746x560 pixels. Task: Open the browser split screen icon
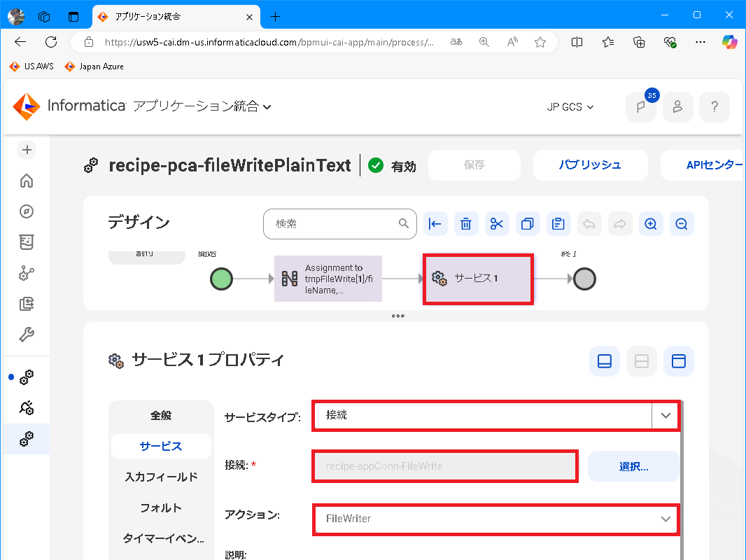tap(577, 42)
